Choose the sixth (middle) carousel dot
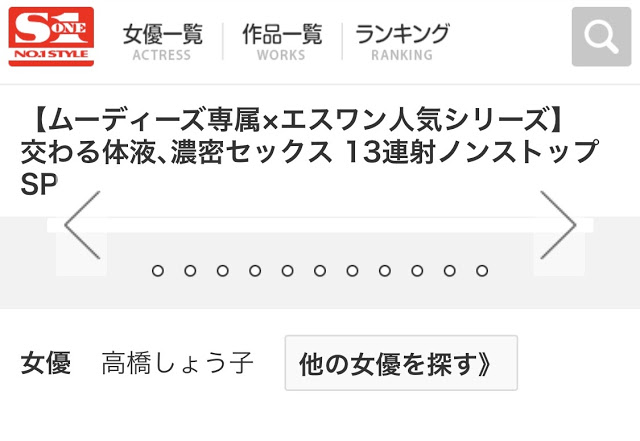 click(x=320, y=271)
